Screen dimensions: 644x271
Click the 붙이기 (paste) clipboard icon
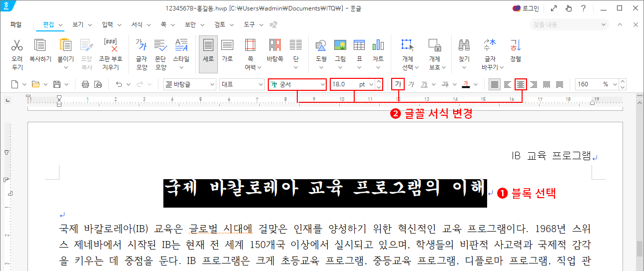point(65,45)
